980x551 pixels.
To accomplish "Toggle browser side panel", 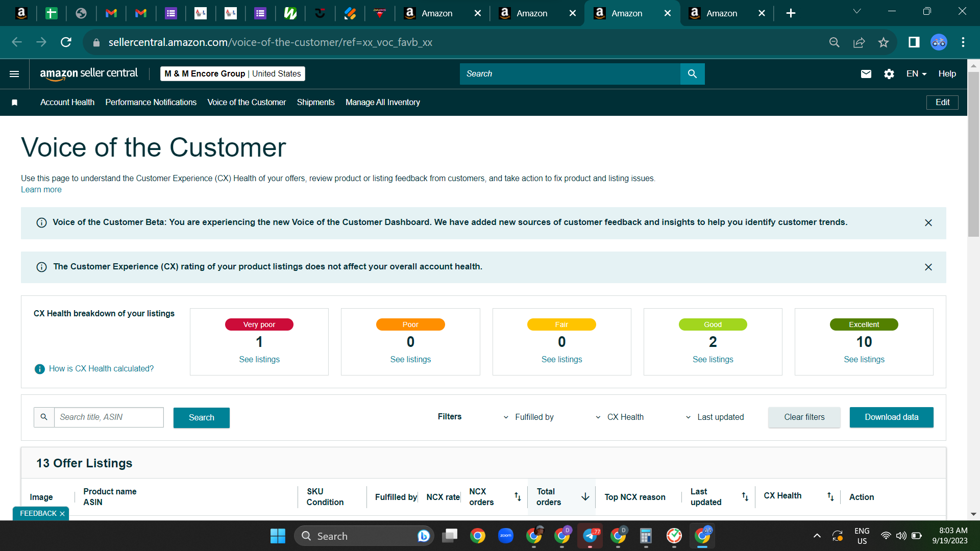I will [914, 42].
